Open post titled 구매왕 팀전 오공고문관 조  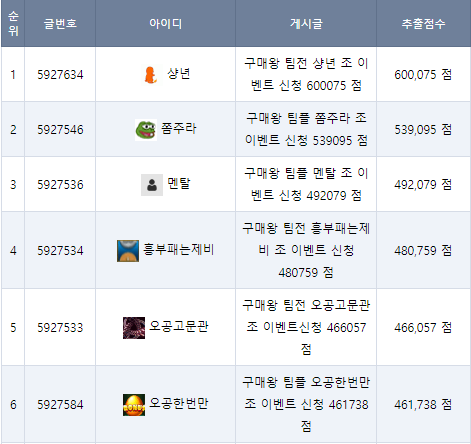(x=306, y=327)
